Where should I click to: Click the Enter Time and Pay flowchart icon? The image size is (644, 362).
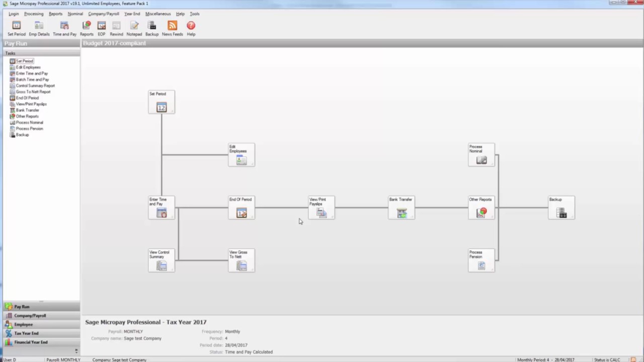pos(162,208)
